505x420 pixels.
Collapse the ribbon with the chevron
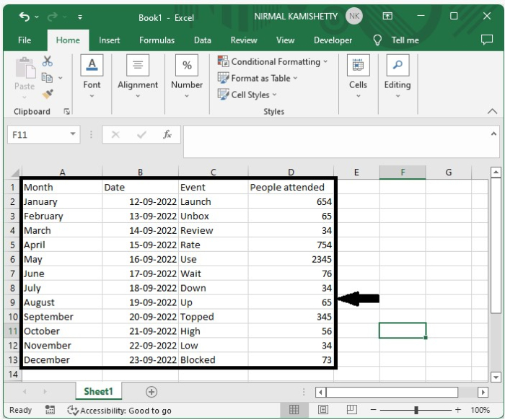492,111
